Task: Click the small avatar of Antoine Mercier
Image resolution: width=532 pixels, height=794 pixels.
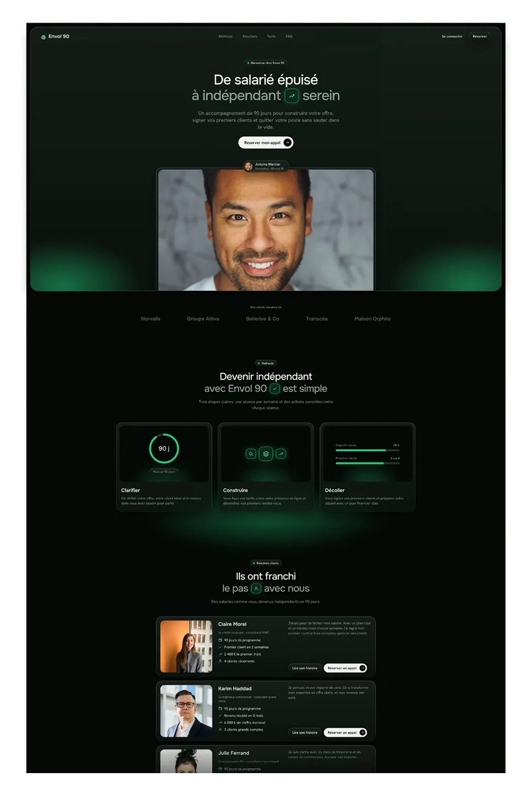Action: (x=249, y=166)
